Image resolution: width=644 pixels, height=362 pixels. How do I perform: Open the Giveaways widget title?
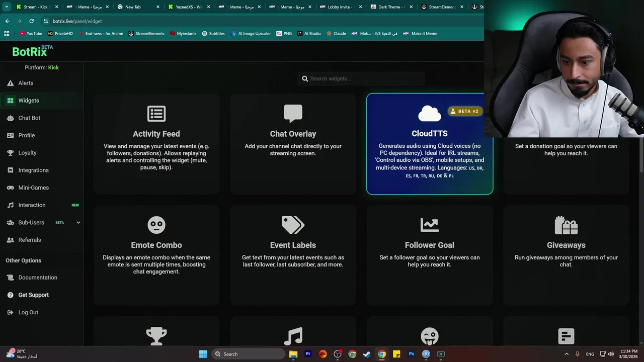566,245
